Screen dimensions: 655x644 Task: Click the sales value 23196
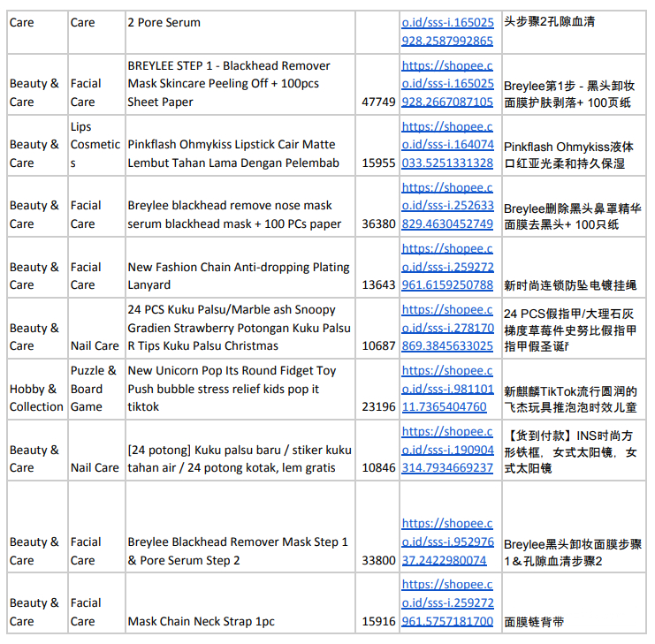[378, 407]
